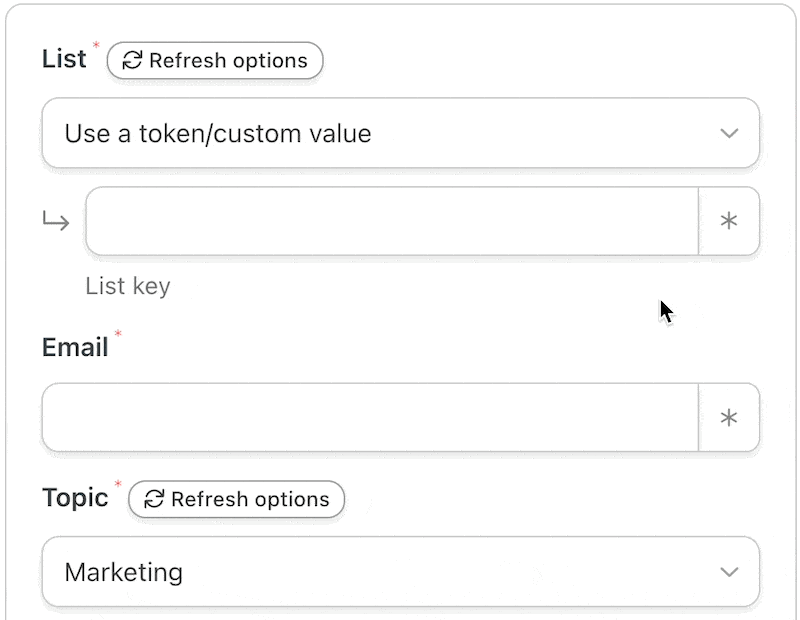Focus the Email text field
Viewport: 800px width, 620px height.
click(369, 417)
